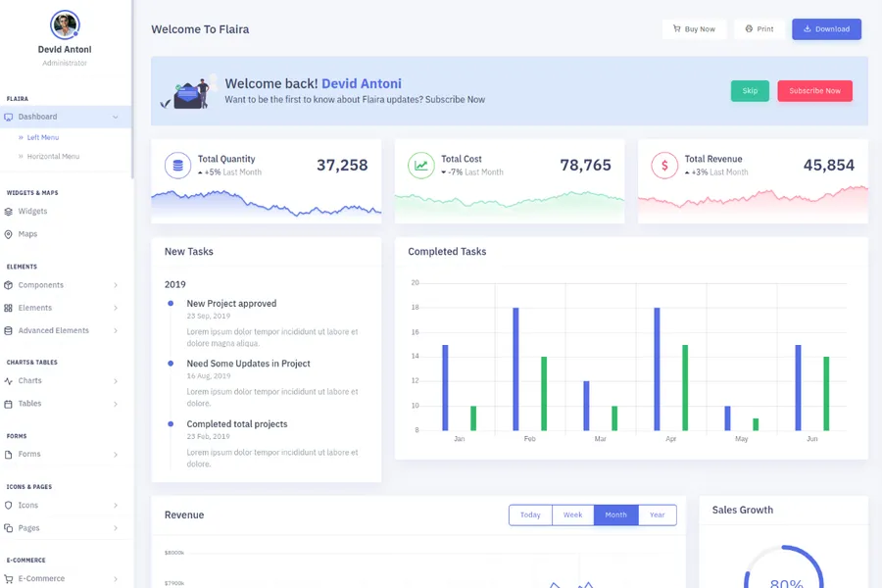Click the Total Cost chart icon
Image resolution: width=882 pixels, height=588 pixels.
click(x=420, y=166)
